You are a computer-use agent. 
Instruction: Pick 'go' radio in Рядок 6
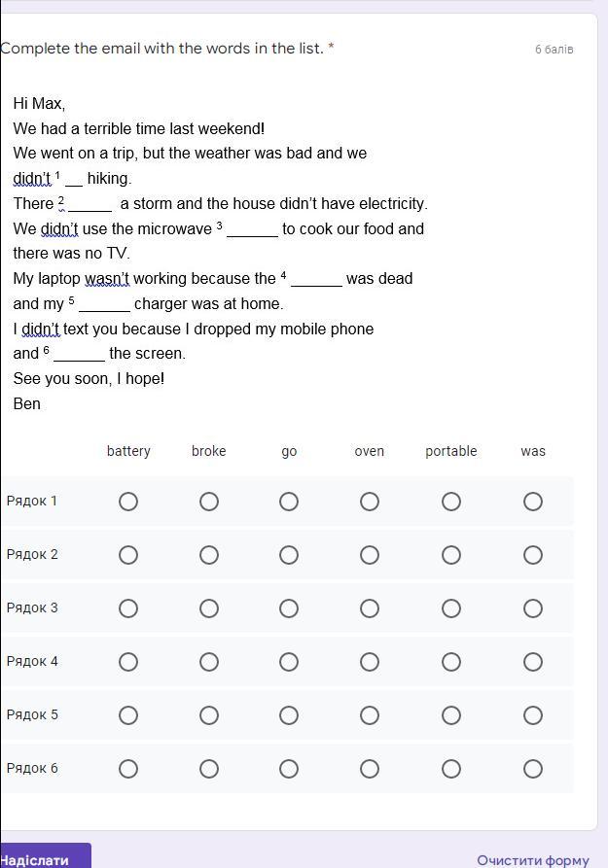tap(289, 769)
